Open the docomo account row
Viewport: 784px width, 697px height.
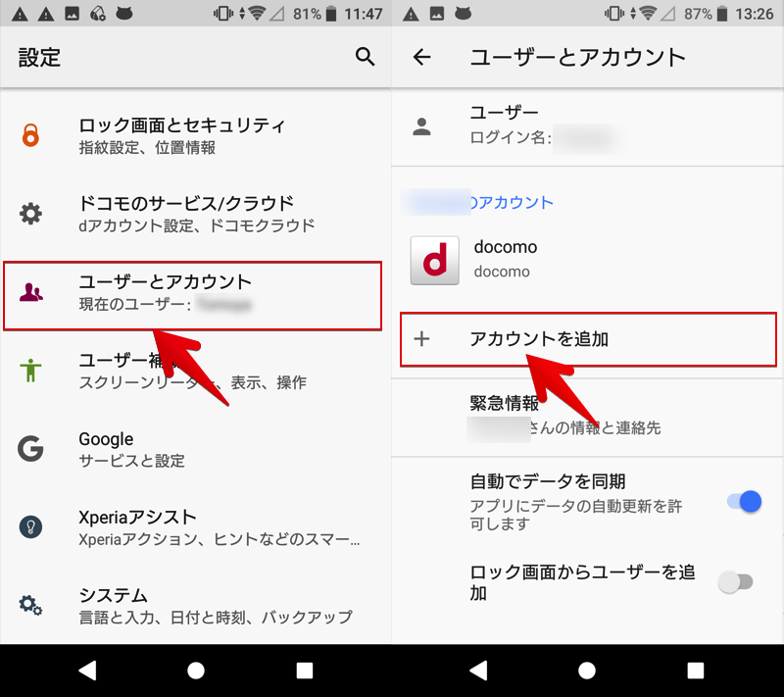pyautogui.click(x=588, y=259)
